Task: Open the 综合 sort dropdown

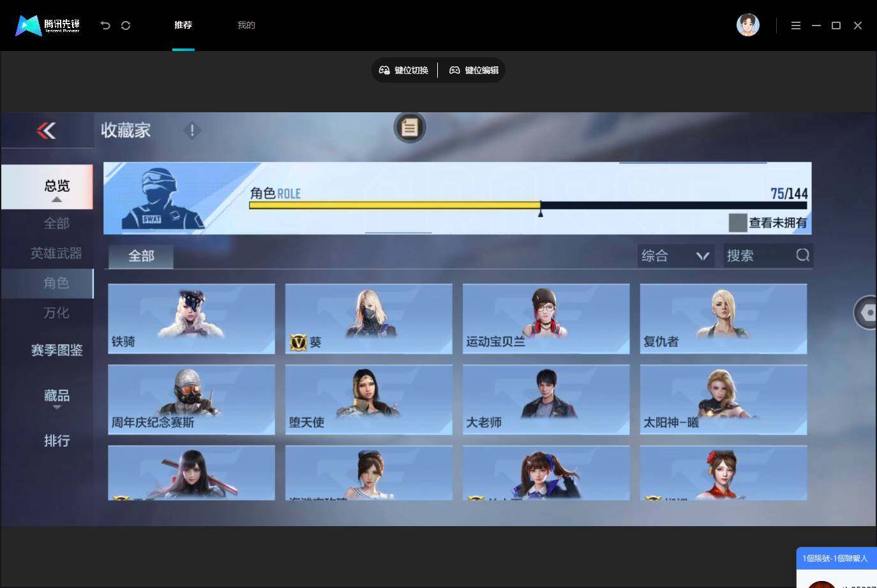Action: [676, 256]
